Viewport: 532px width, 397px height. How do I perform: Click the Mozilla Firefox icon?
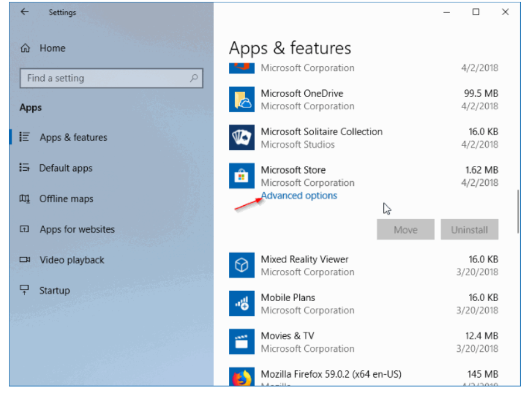242,377
